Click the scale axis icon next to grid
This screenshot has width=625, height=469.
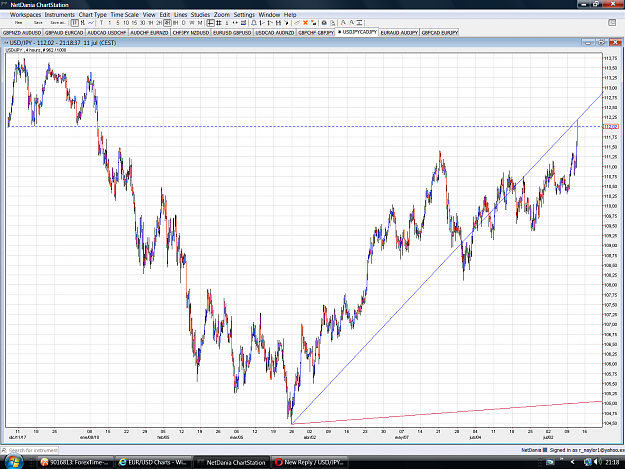point(227,23)
